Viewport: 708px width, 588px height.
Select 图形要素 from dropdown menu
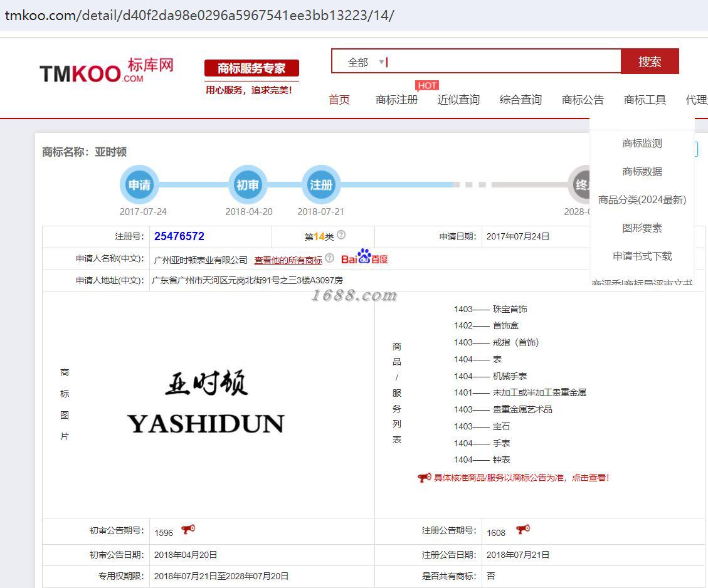click(x=642, y=228)
